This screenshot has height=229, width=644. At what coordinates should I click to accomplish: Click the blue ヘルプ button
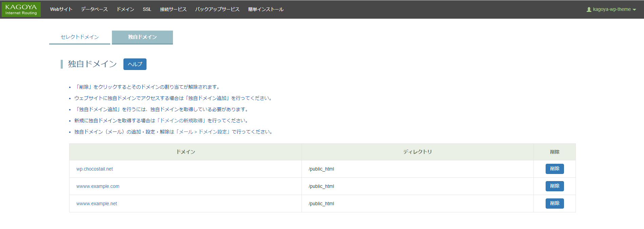135,64
